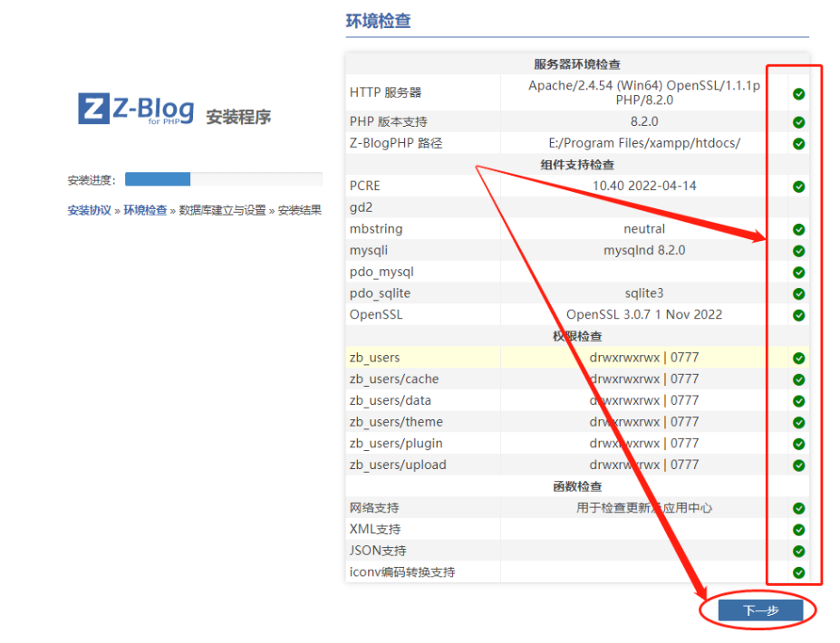840x643 pixels.
Task: Click the green check for OpenSSL
Action: [798, 315]
